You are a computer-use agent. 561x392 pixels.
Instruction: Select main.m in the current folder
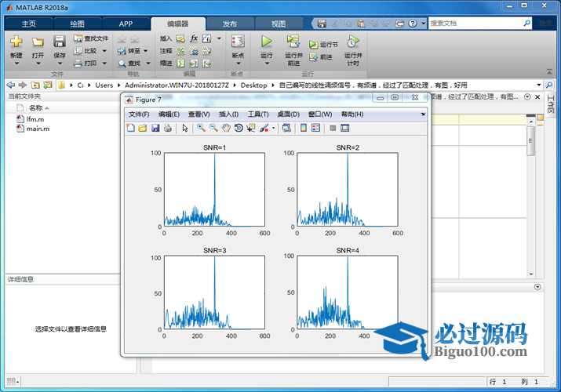(x=38, y=128)
